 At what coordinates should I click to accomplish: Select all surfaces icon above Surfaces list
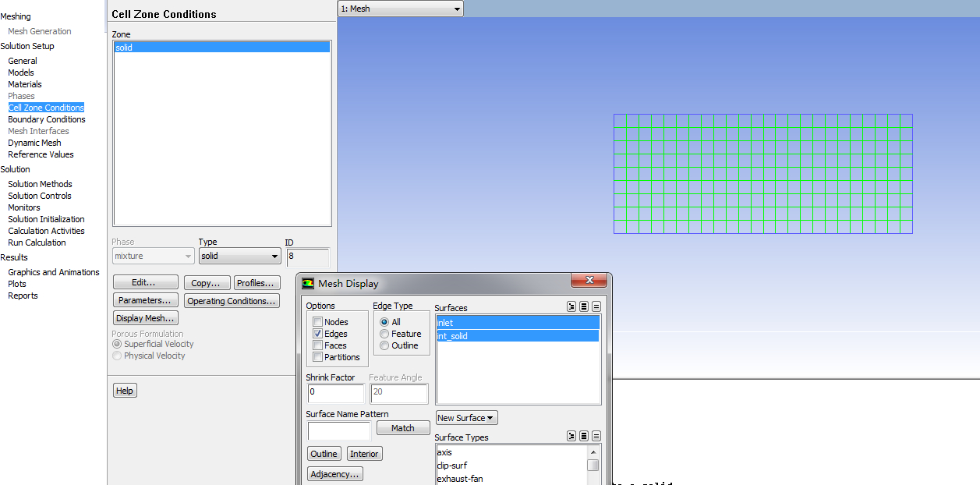(584, 306)
